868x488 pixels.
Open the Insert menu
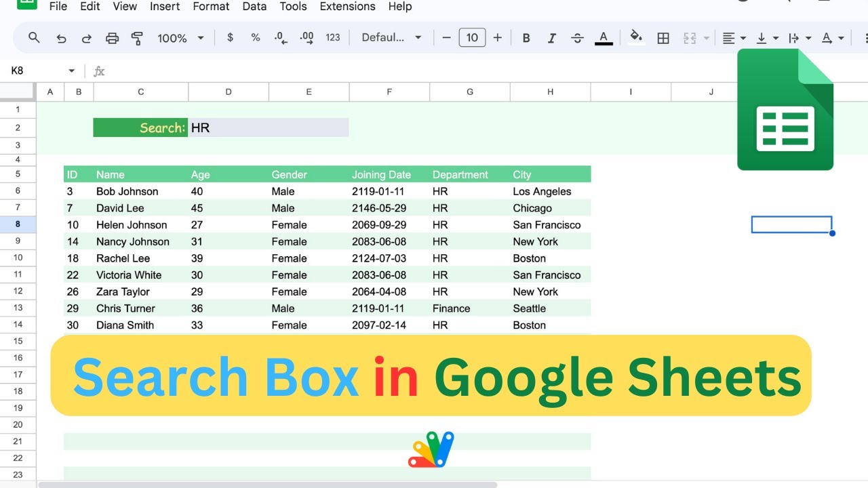[165, 6]
